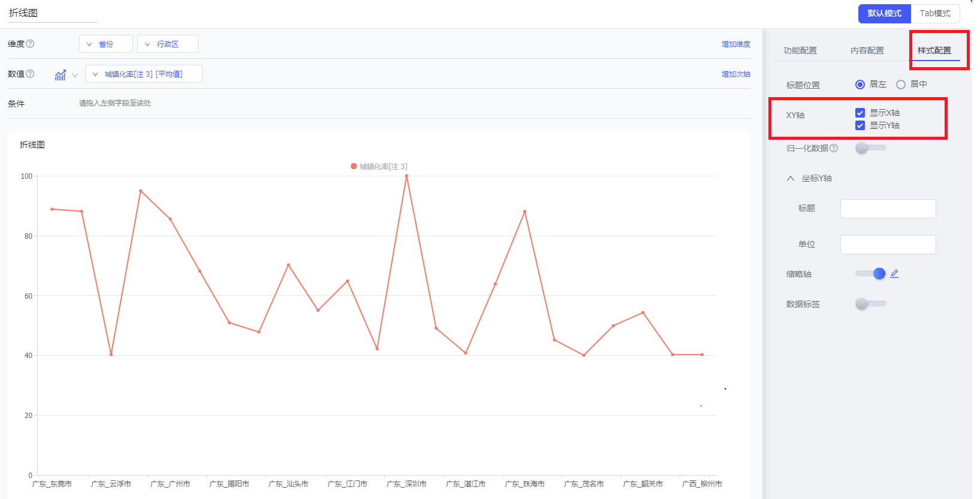Click the help icon beside 数值
Viewport: 980px width, 499px height.
click(x=30, y=74)
